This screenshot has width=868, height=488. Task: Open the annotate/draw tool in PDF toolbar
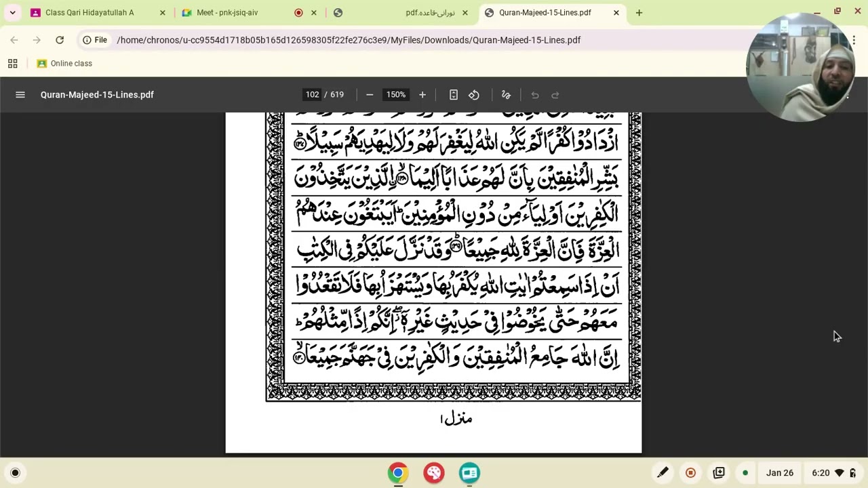506,95
